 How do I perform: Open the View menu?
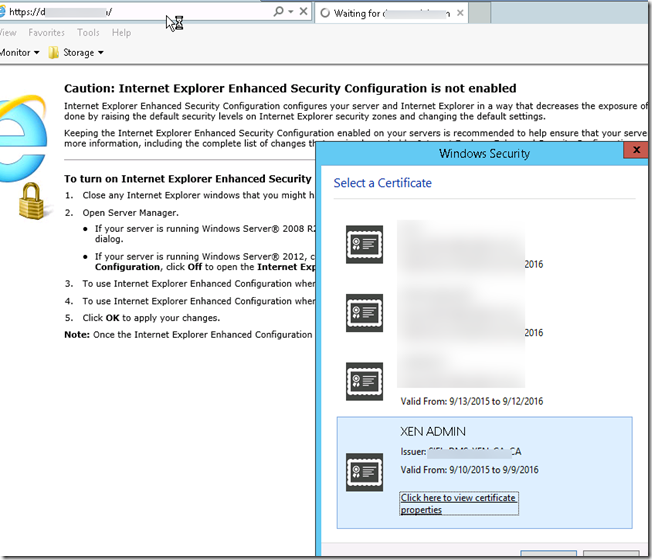click(8, 32)
